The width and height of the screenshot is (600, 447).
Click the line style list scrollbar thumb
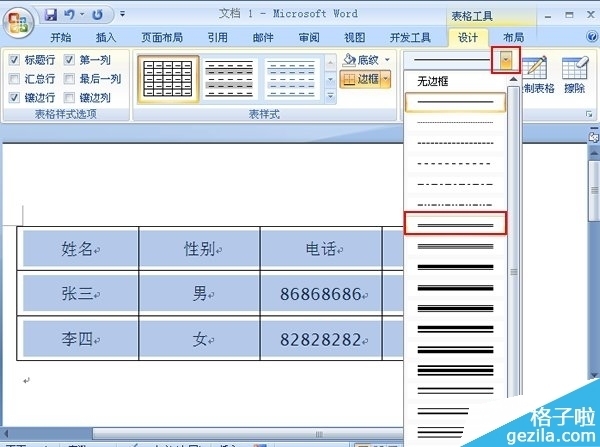click(514, 241)
